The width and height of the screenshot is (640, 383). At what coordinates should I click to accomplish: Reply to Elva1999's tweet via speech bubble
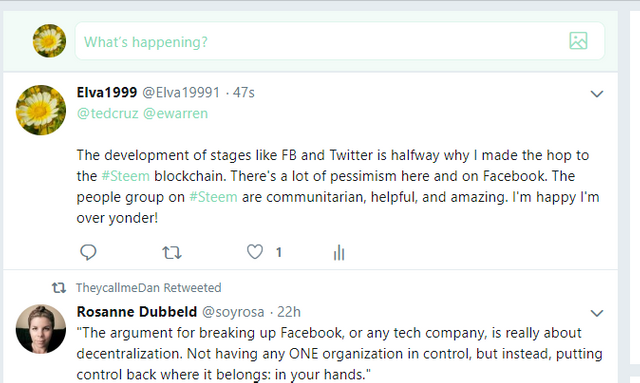coord(88,252)
